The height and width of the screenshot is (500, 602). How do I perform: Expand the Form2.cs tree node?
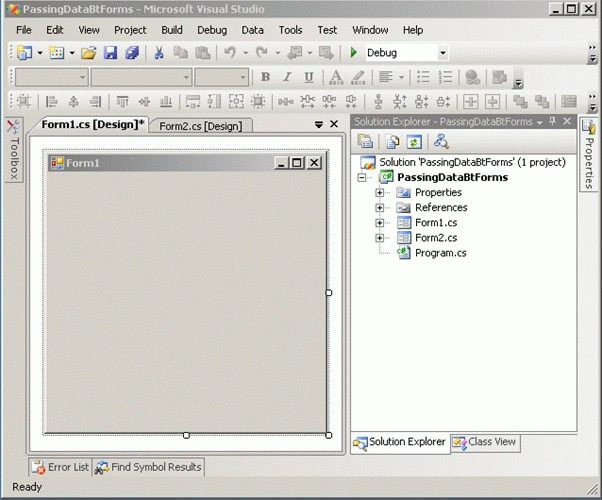[x=379, y=238]
